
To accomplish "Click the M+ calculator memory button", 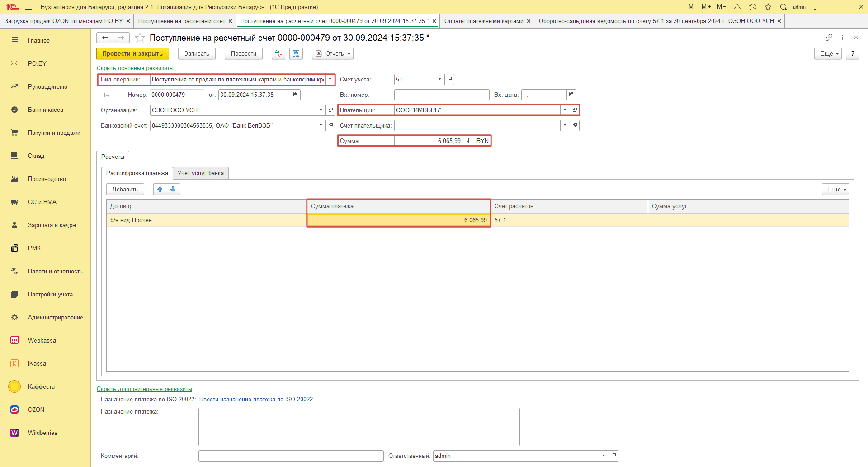I will pos(706,7).
